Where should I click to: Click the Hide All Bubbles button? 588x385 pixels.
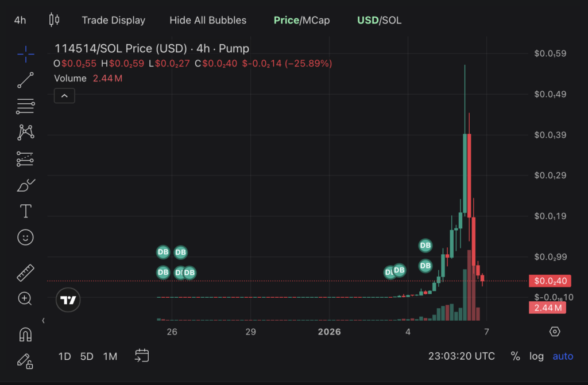coord(208,20)
